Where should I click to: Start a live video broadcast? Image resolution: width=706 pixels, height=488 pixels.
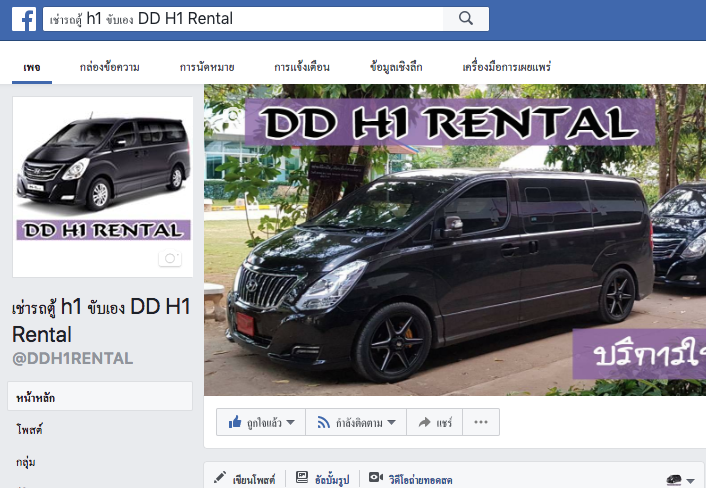point(412,478)
